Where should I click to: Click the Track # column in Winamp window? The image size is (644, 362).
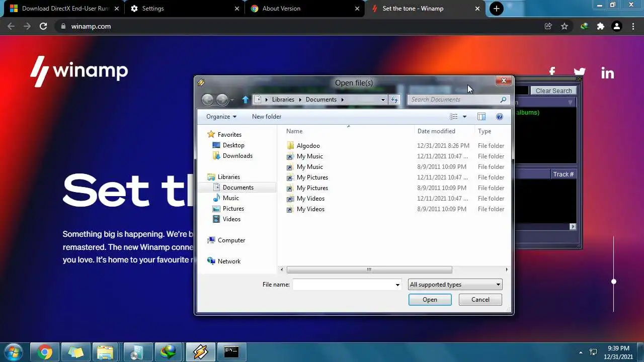563,174
